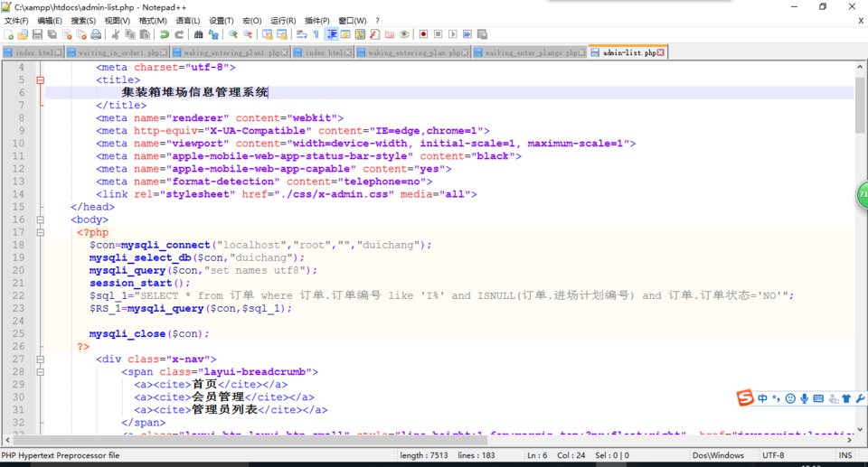The width and height of the screenshot is (868, 467).
Task: Click the Close All documents toolbar icon
Action: pos(81,34)
